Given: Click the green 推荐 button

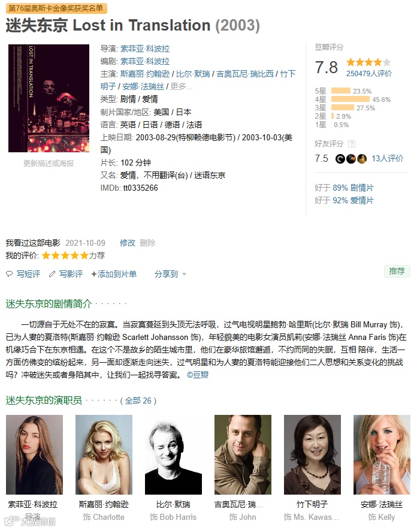Looking at the screenshot, I should click(397, 272).
